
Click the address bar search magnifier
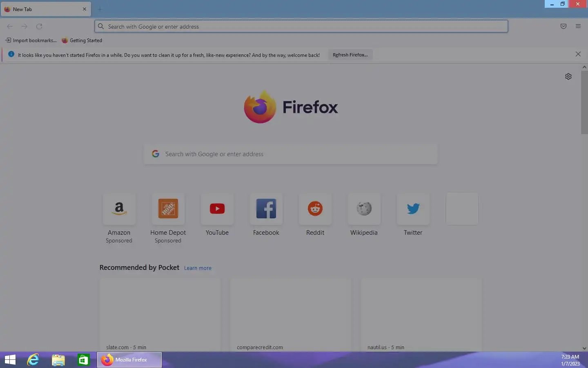click(101, 26)
